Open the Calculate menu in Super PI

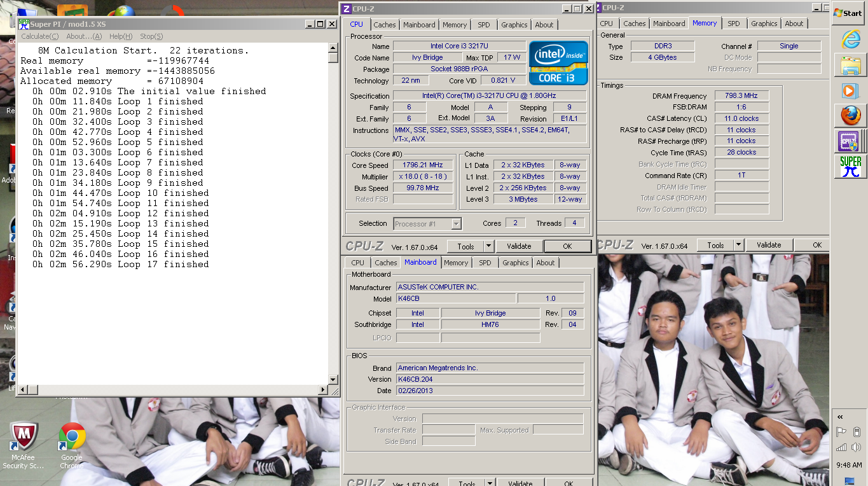click(39, 36)
